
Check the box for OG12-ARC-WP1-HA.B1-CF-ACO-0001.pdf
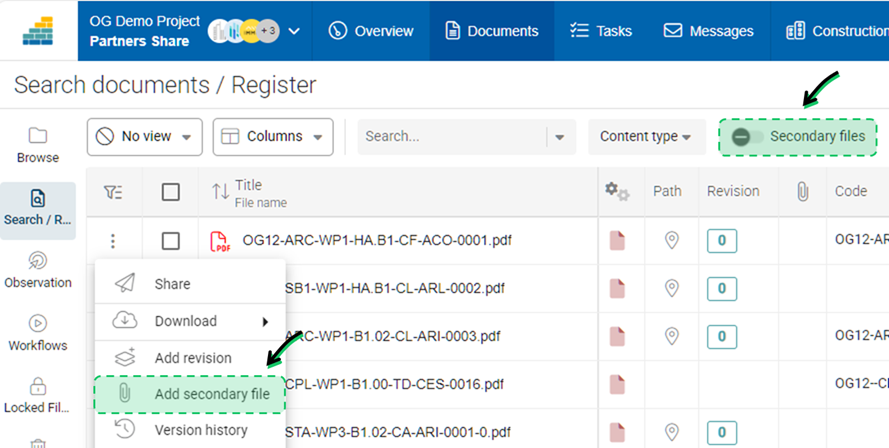pos(171,241)
